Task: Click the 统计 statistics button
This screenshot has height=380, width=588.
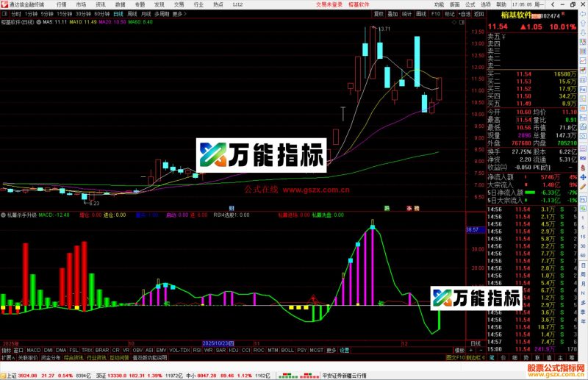Action: click(x=407, y=14)
